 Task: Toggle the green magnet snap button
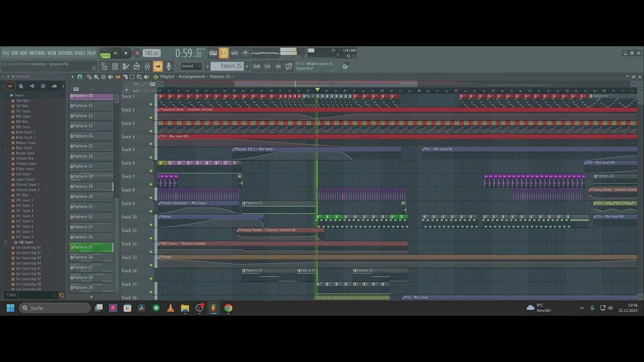(79, 77)
